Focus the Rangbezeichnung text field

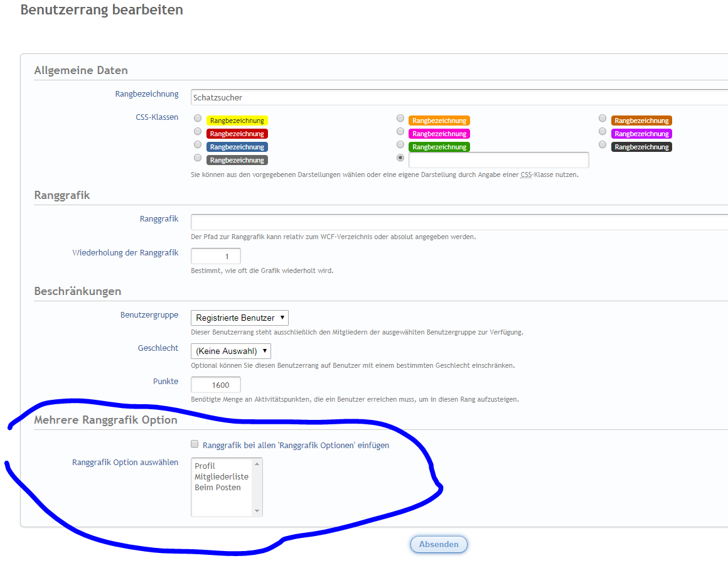(x=458, y=97)
